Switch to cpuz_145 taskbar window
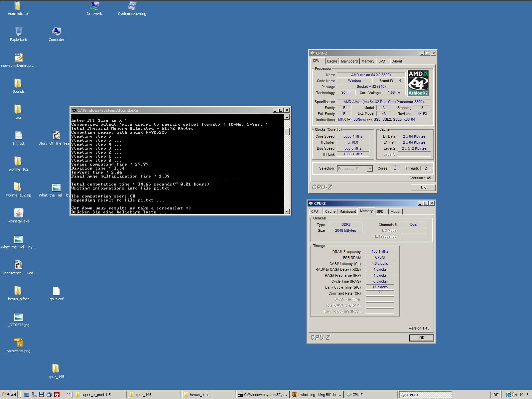Image resolution: width=532 pixels, height=399 pixels. 154,395
